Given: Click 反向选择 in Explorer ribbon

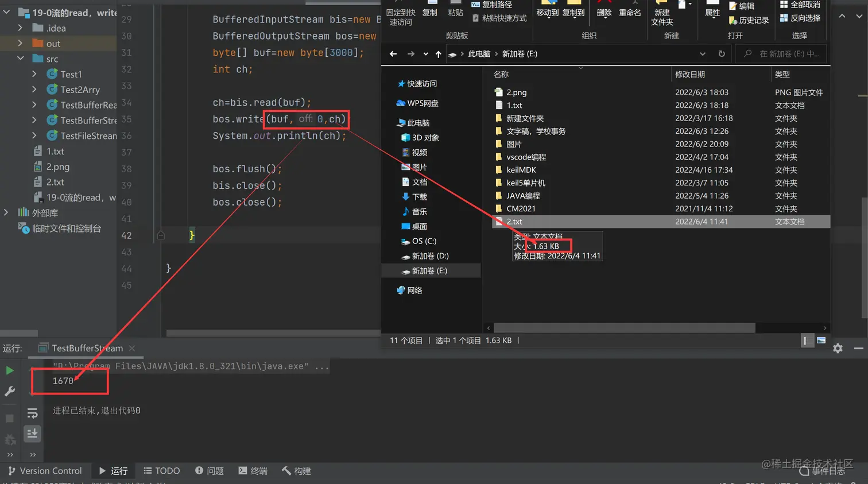Looking at the screenshot, I should tap(800, 18).
